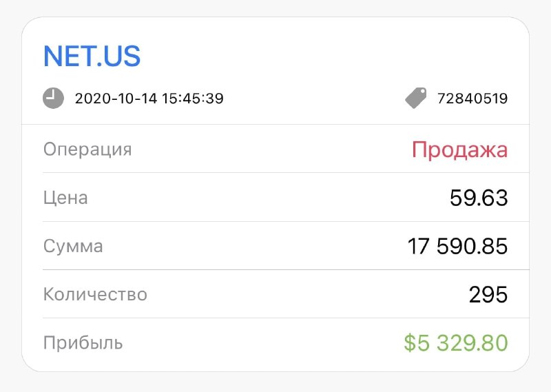Click the NET part of the ticker
The image size is (551, 392).
(x=68, y=56)
